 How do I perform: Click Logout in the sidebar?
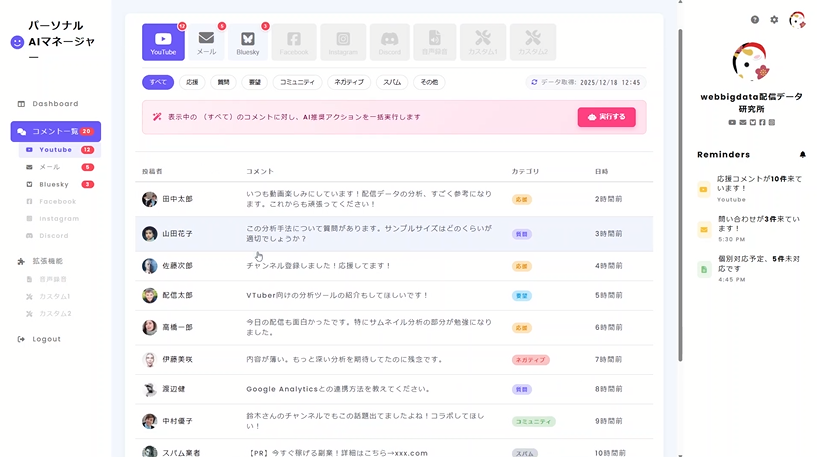[x=46, y=339]
